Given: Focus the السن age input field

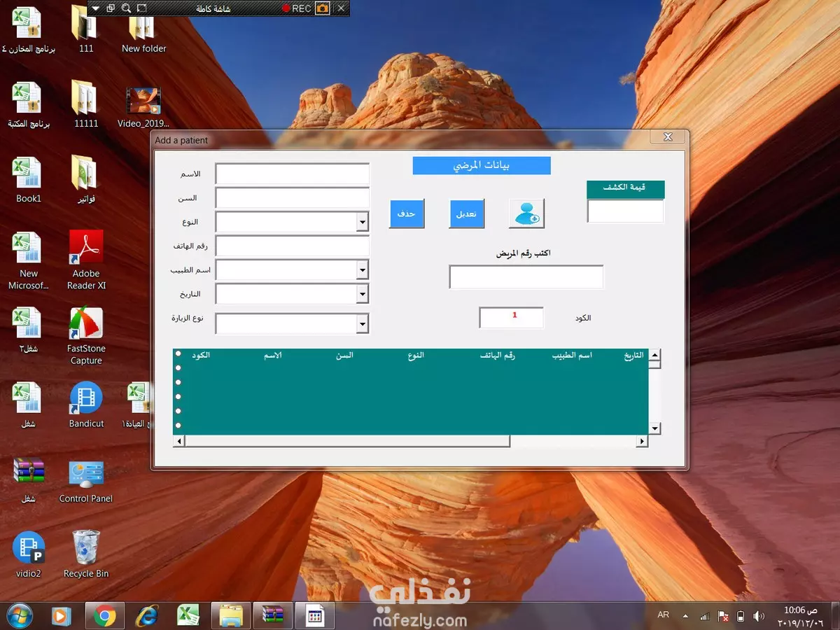Looking at the screenshot, I should pyautogui.click(x=292, y=197).
